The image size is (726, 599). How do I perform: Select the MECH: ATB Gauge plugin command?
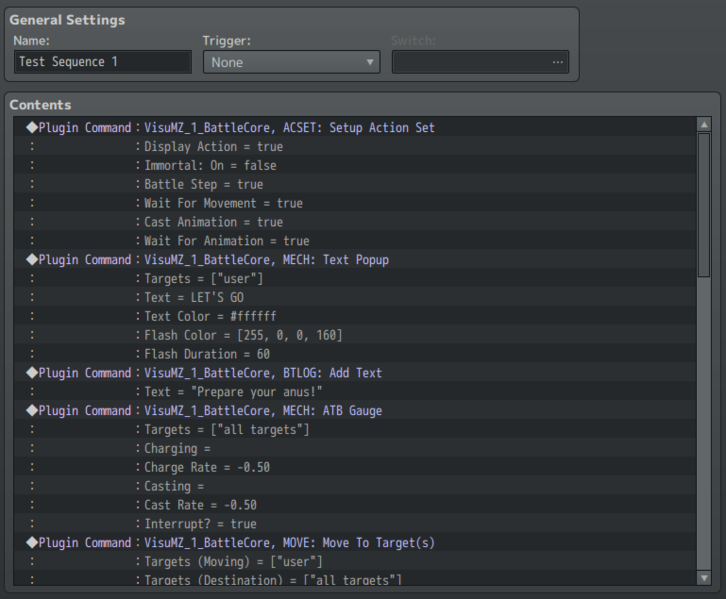click(263, 411)
